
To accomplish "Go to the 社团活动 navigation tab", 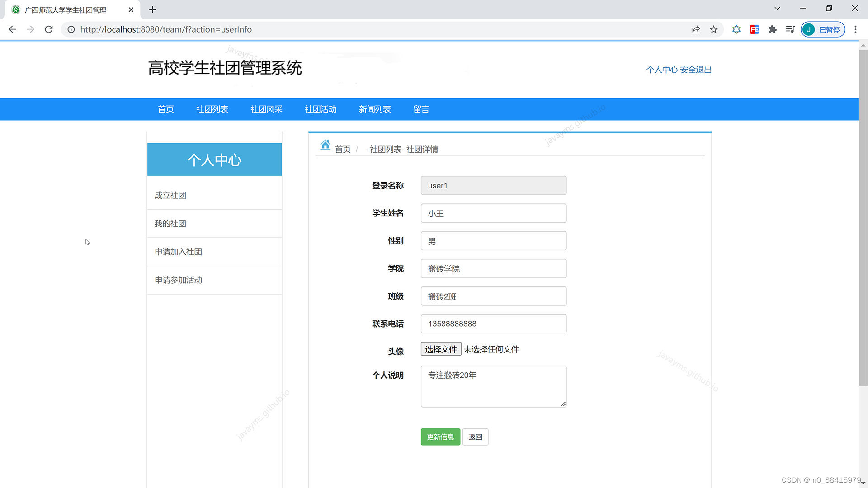I will pyautogui.click(x=321, y=109).
